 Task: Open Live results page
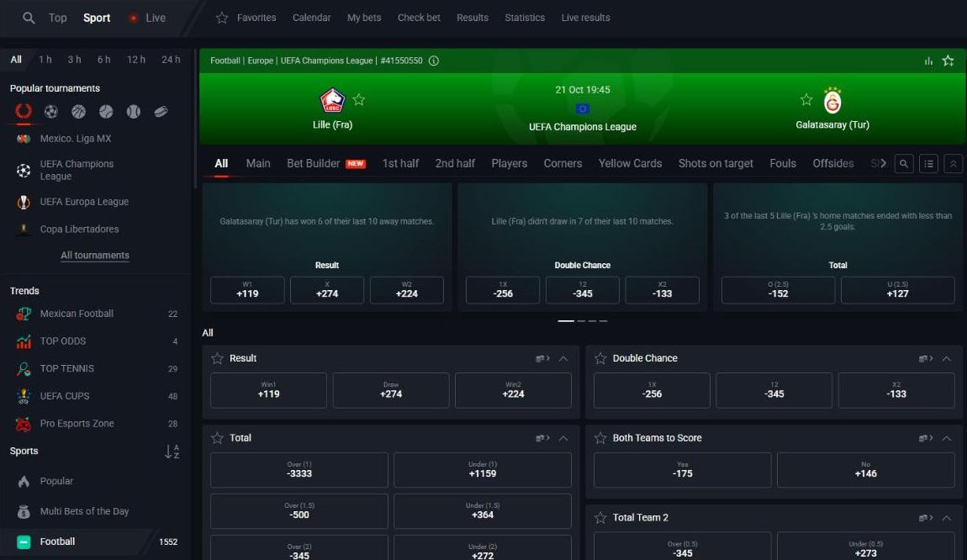pyautogui.click(x=585, y=18)
